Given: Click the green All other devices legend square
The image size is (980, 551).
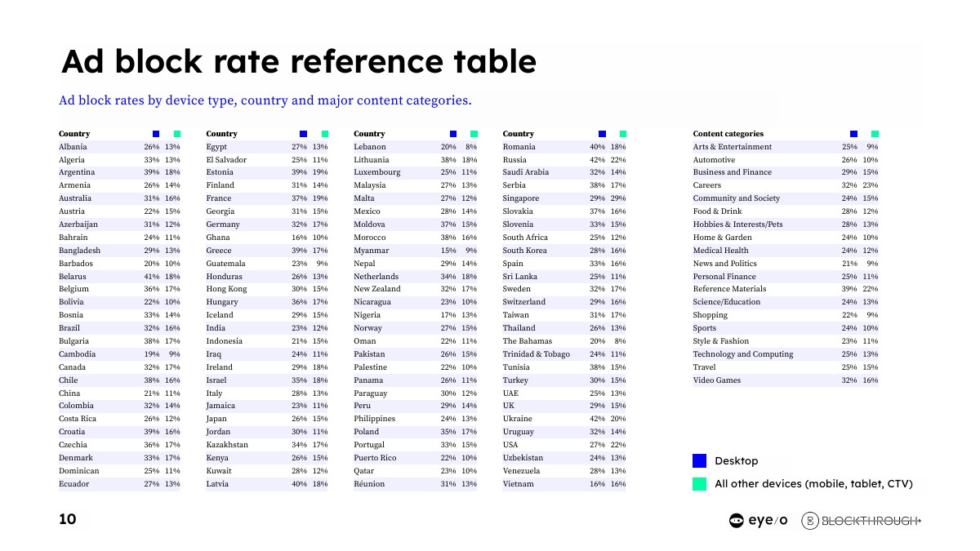Looking at the screenshot, I should click(699, 484).
